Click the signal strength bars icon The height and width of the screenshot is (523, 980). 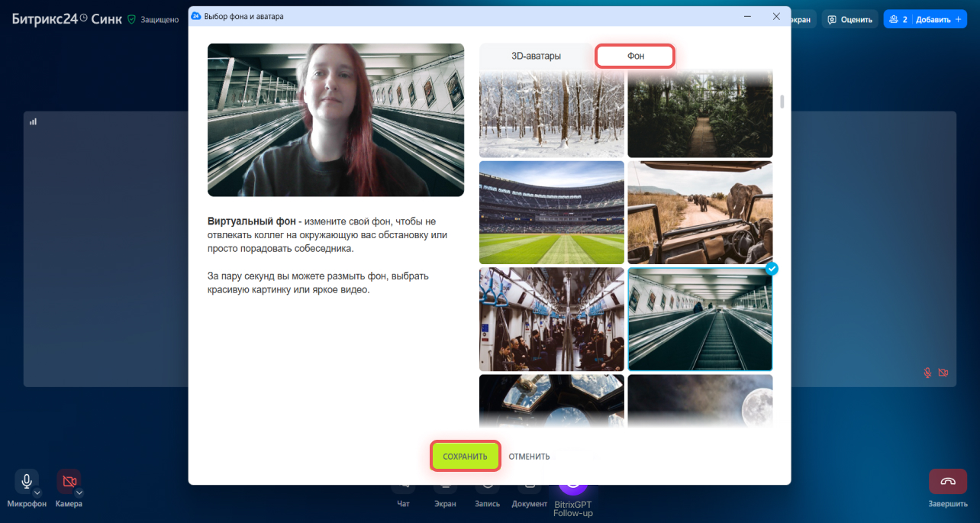click(33, 121)
